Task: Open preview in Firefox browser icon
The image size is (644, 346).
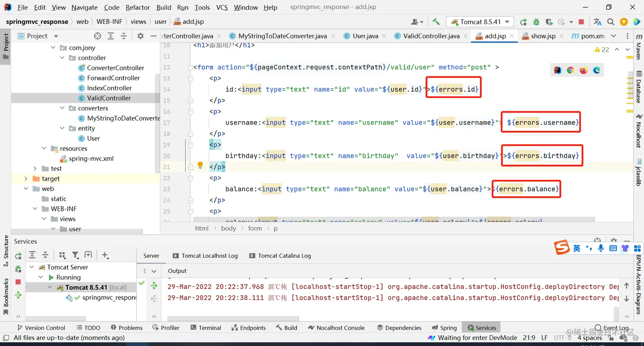Action: 584,70
